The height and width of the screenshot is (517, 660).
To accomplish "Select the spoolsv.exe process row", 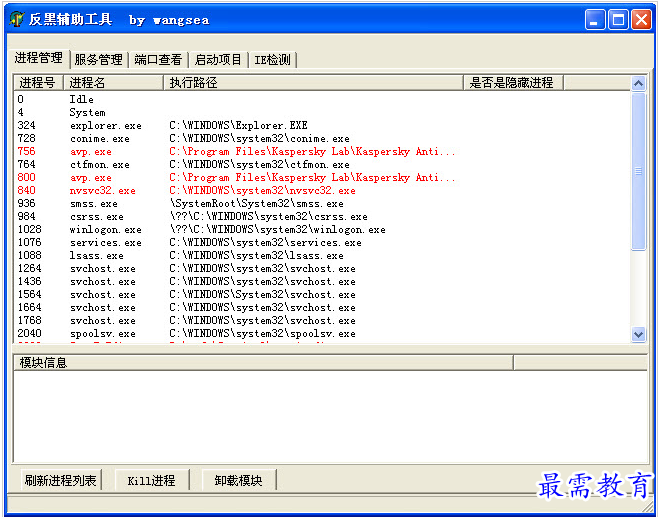I will click(x=322, y=334).
